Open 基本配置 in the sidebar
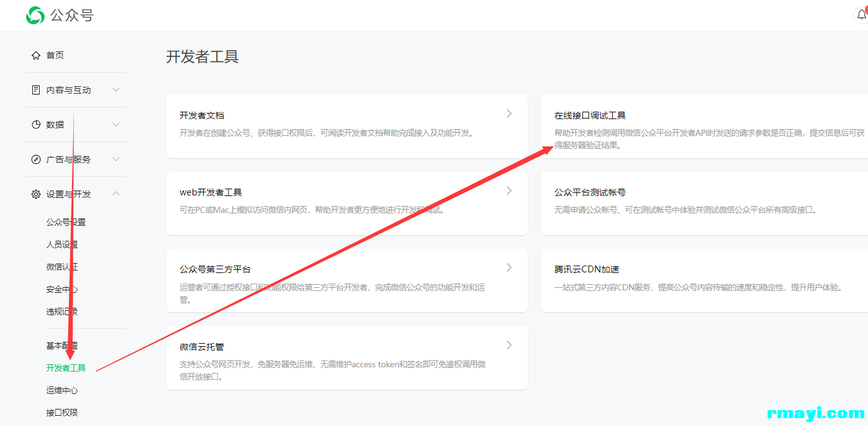 tap(62, 346)
